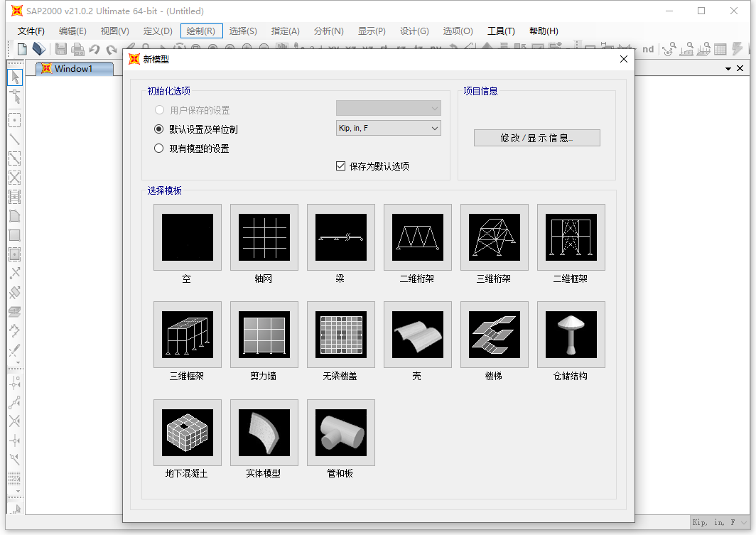This screenshot has width=756, height=535.
Task: Pick the Quick Draw Frame tool
Action: (x=15, y=158)
